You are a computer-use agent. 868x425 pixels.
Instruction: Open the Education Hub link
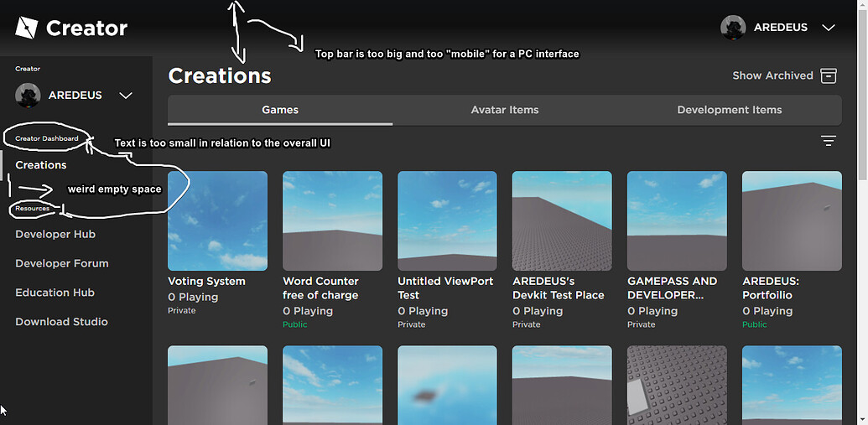(55, 293)
